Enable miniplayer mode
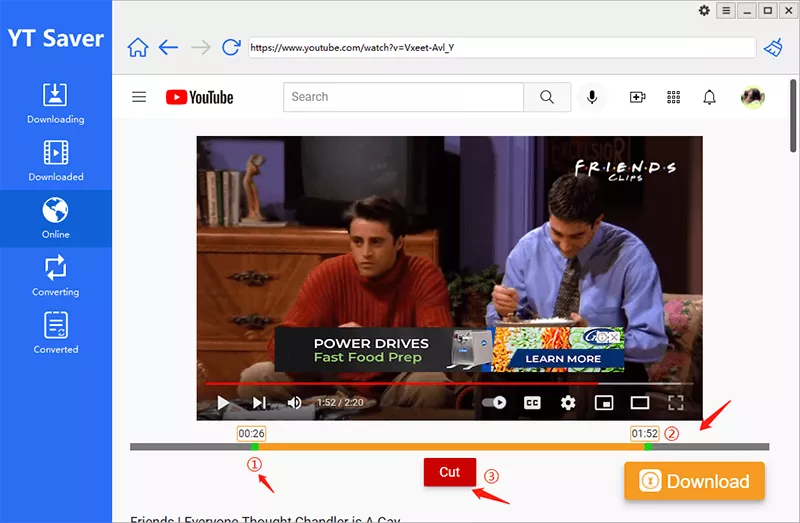 604,403
